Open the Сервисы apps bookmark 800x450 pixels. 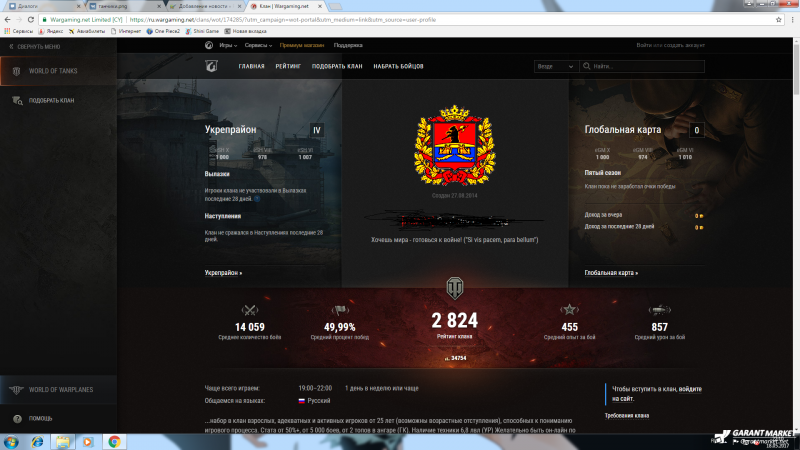(x=18, y=31)
